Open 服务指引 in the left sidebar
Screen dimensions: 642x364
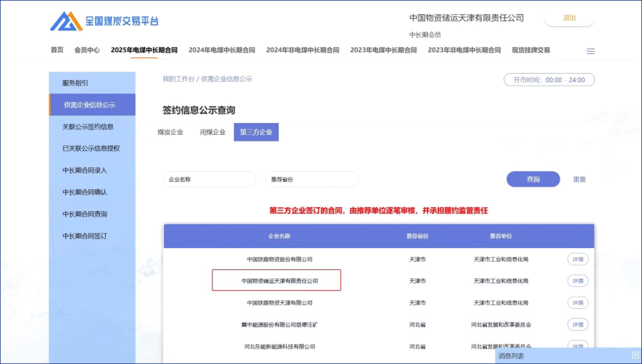click(75, 83)
